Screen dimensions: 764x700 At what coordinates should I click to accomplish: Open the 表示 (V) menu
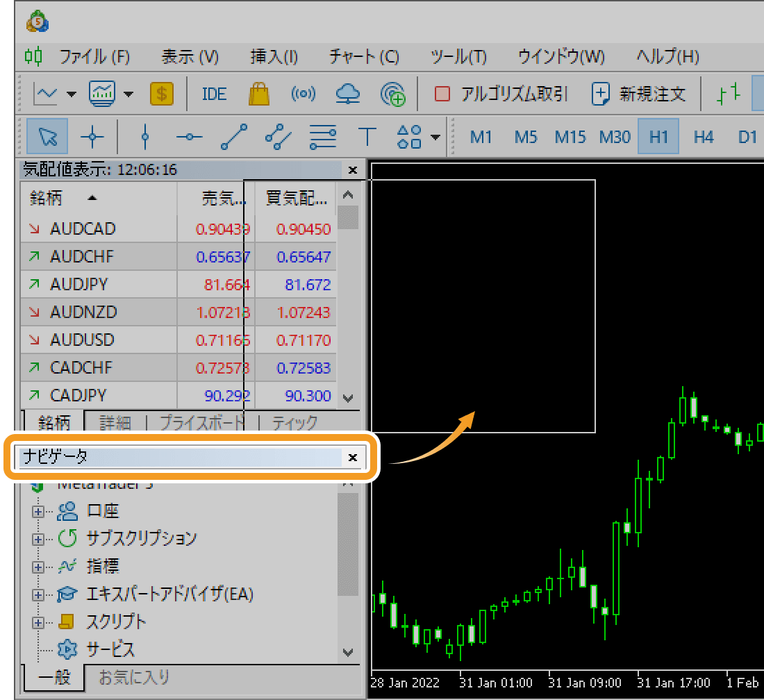point(190,57)
